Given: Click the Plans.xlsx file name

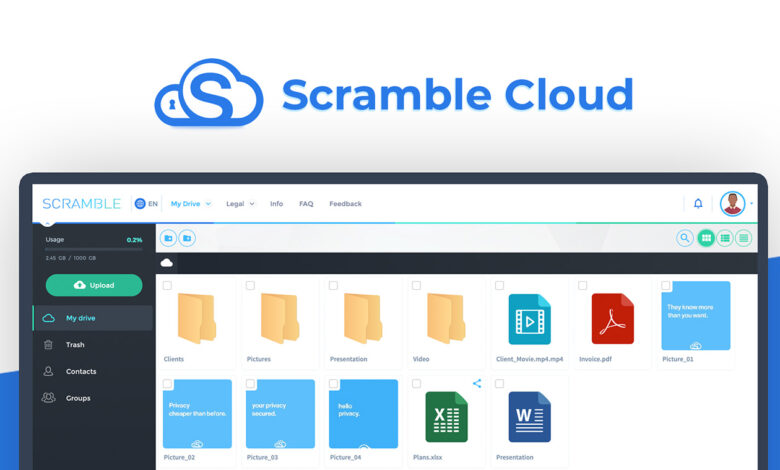Looking at the screenshot, I should click(x=428, y=457).
